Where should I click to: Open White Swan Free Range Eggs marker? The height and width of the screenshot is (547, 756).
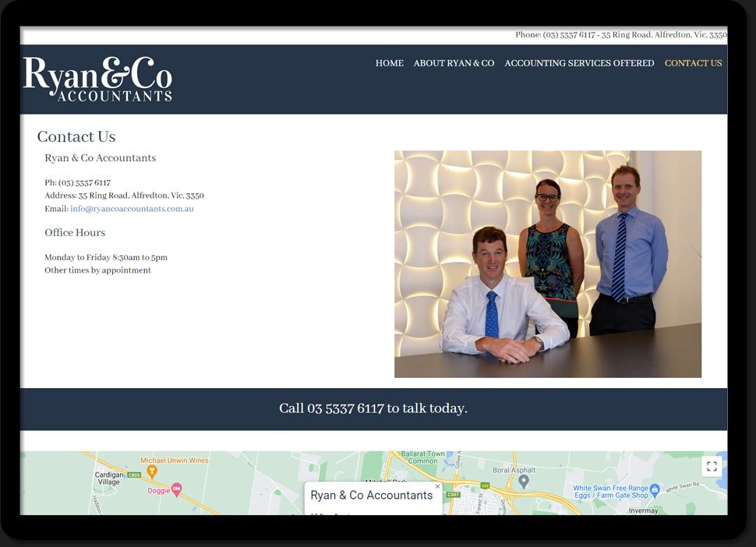pos(655,490)
